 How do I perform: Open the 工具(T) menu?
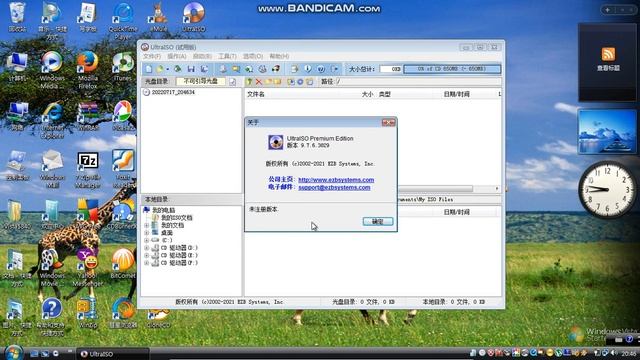coord(227,56)
